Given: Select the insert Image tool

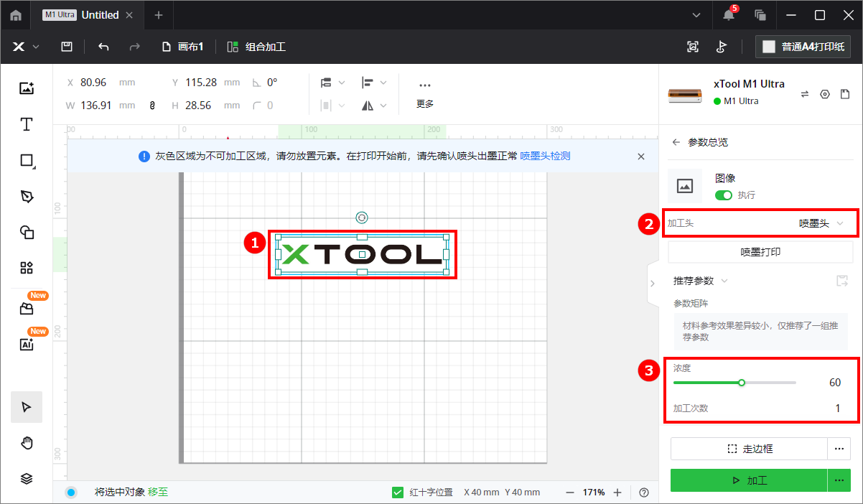Looking at the screenshot, I should coord(27,88).
